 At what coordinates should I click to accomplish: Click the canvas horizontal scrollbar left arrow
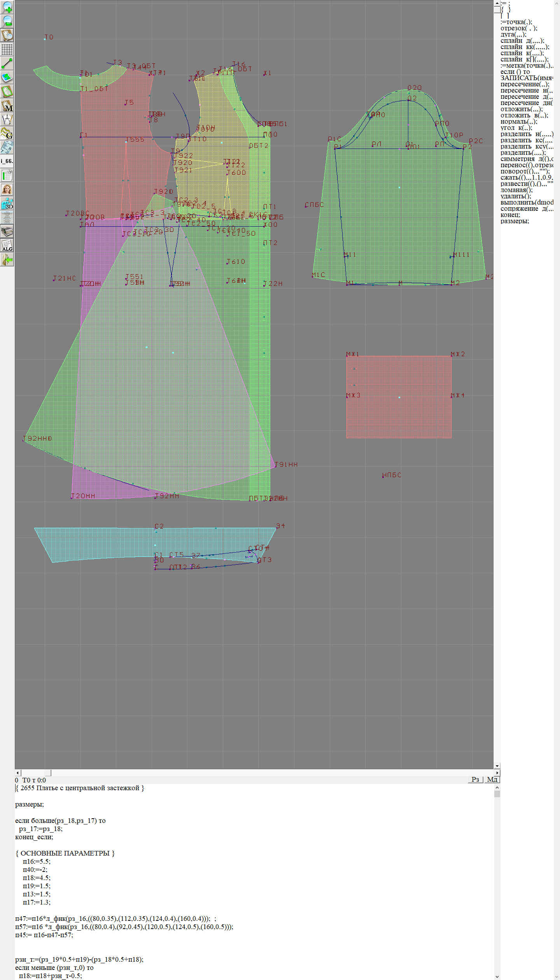pos(17,773)
